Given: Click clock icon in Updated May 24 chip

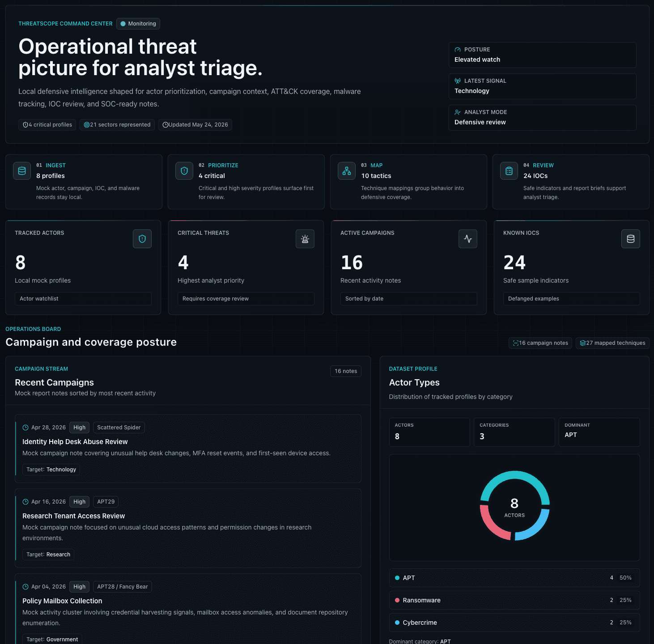Looking at the screenshot, I should [x=166, y=125].
